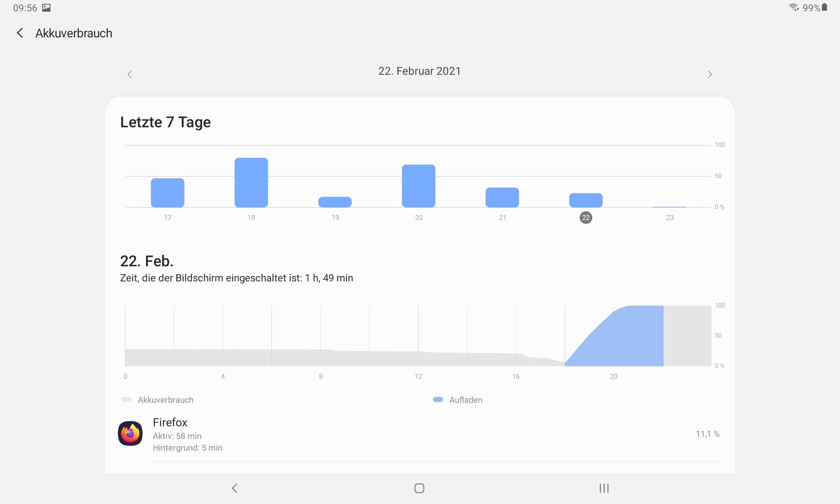Tap the Letzte 7 Tage heading

tap(165, 122)
